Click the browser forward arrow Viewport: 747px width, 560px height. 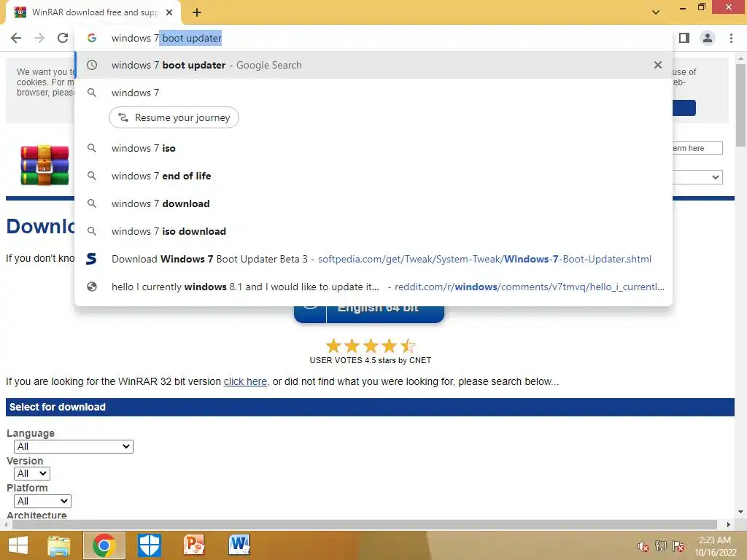[x=39, y=38]
